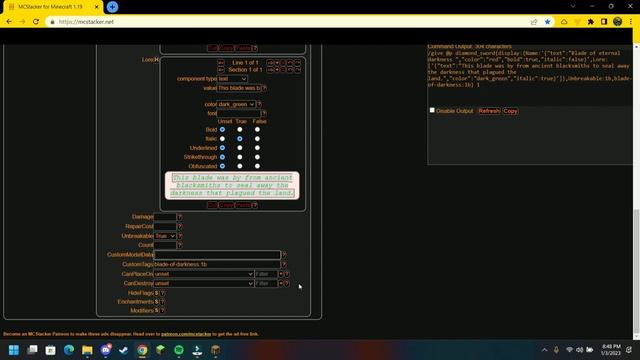This screenshot has height=360, width=640.
Task: Click help icon for CanPlaceOn row
Action: click(x=287, y=274)
